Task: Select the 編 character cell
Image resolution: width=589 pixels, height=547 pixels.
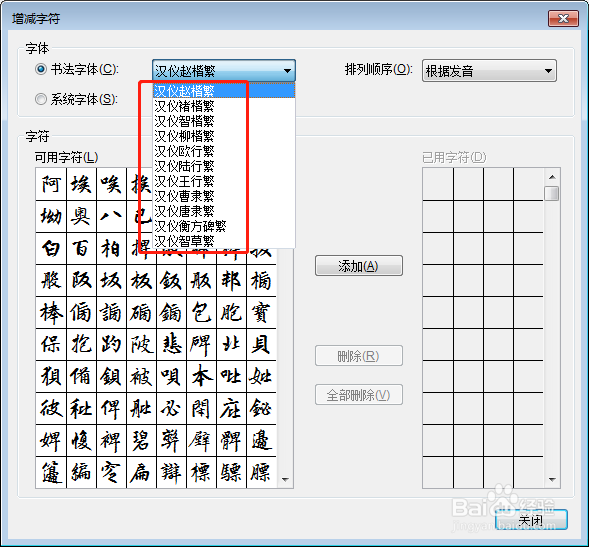Action: 81,473
